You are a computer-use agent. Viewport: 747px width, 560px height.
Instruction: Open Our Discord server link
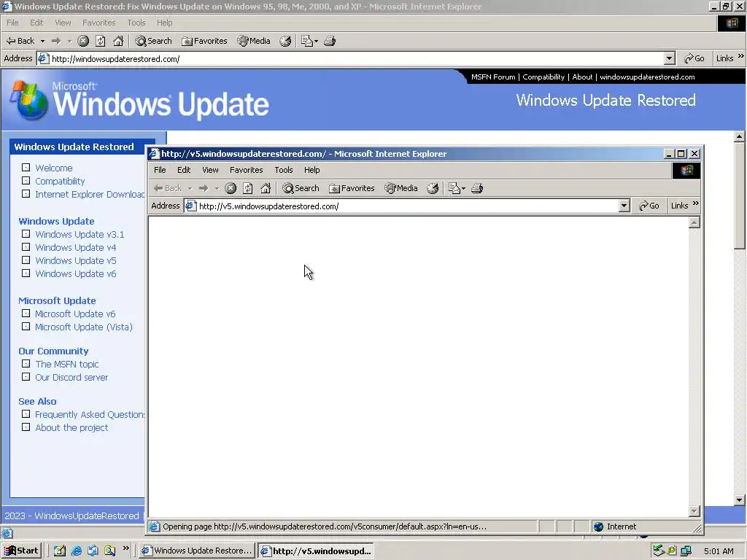[71, 377]
